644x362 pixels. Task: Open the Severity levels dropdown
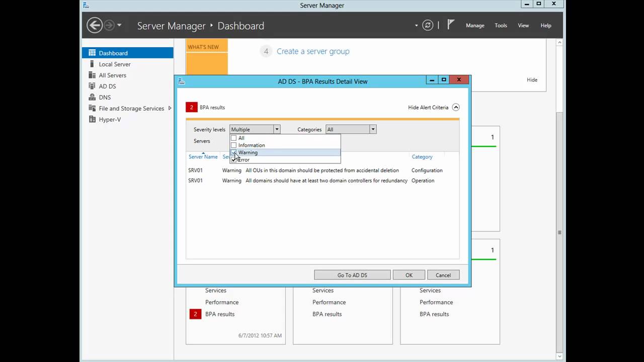[x=255, y=129]
